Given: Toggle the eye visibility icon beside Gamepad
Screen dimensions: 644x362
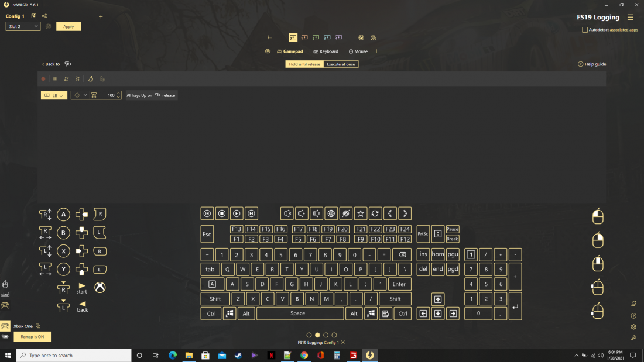Looking at the screenshot, I should pyautogui.click(x=268, y=51).
